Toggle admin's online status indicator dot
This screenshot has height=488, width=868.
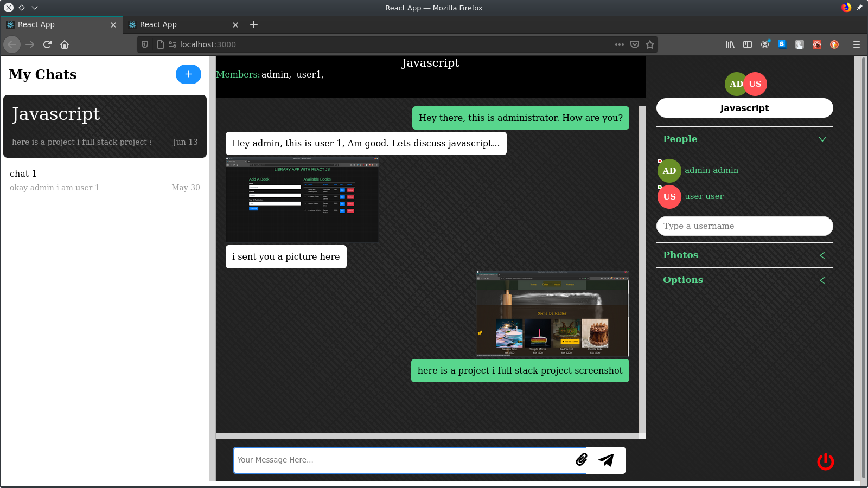tap(660, 160)
